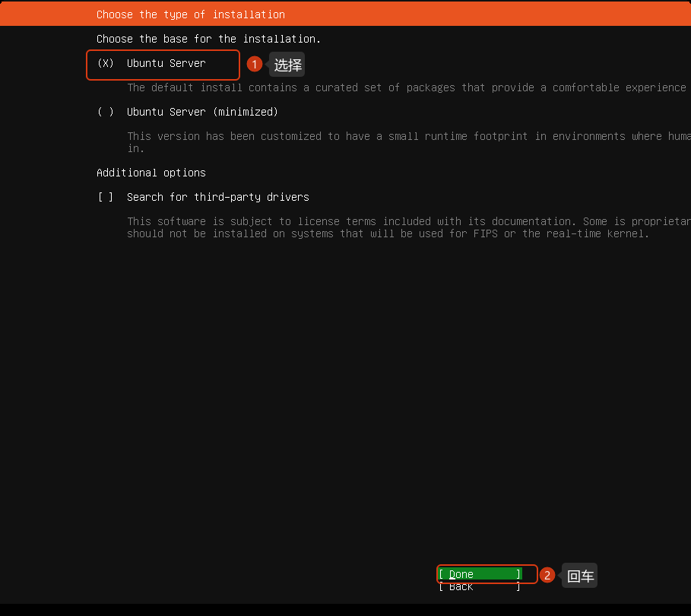691x616 pixels.
Task: Confirm with the Done button
Action: click(480, 574)
